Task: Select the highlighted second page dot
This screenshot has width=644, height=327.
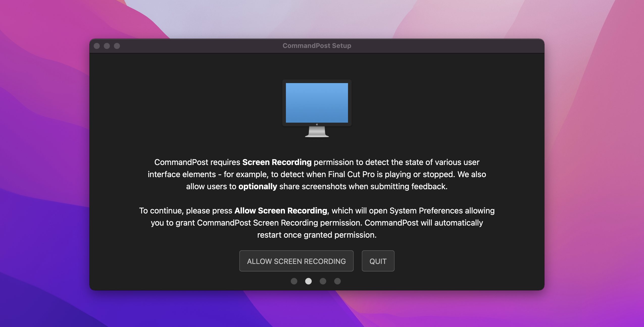Action: click(x=308, y=281)
